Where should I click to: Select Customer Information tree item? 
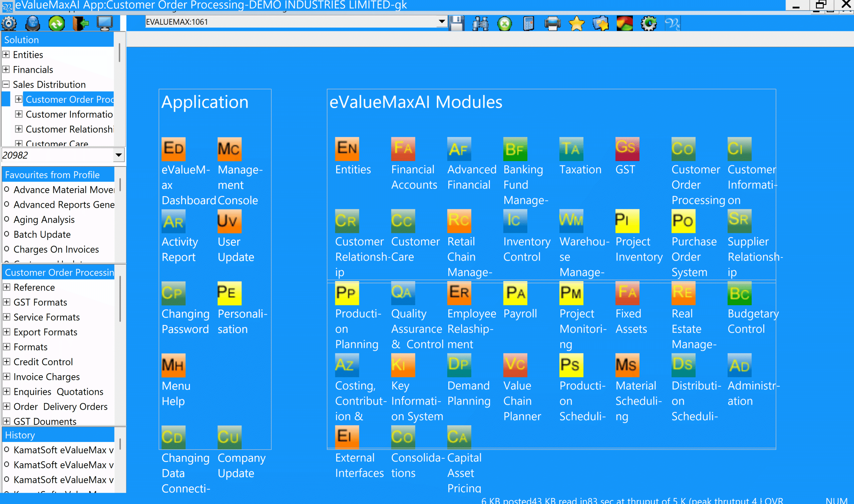(69, 114)
